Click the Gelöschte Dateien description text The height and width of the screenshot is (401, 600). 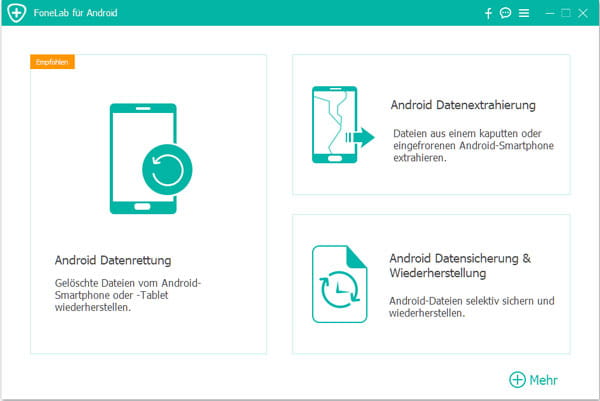pyautogui.click(x=126, y=293)
